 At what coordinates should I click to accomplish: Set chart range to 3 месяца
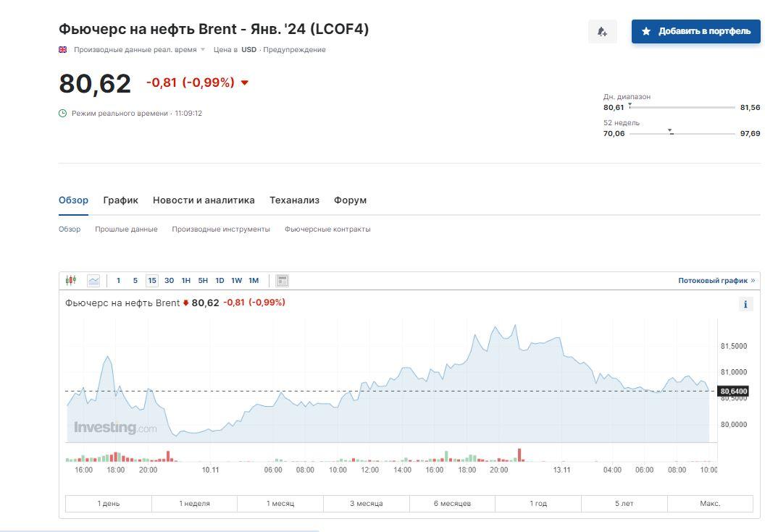[x=366, y=503]
